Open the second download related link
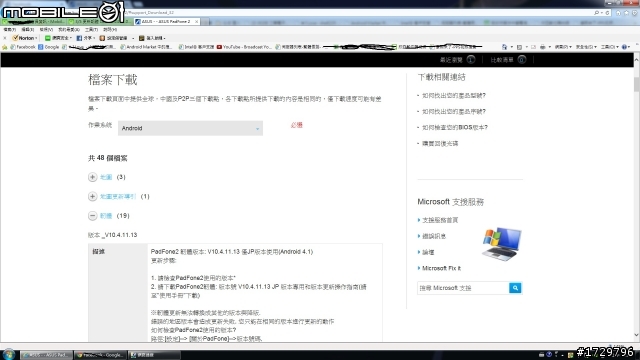Image resolution: width=640 pixels, height=360 pixels. [x=453, y=111]
